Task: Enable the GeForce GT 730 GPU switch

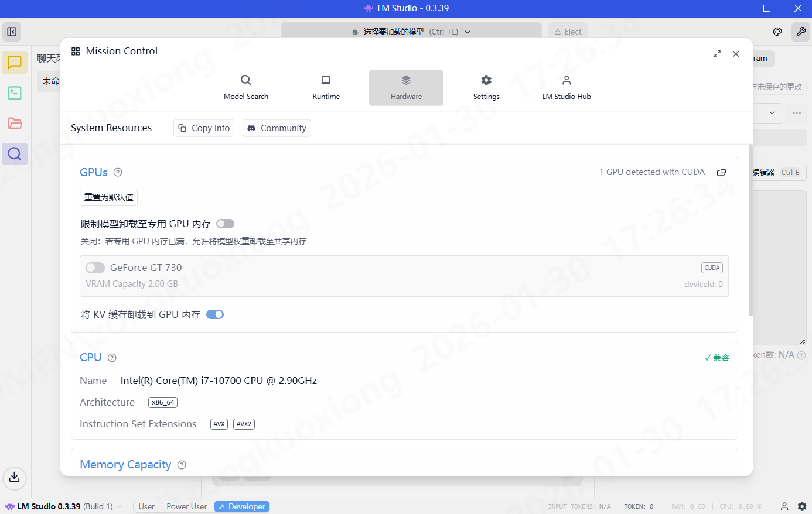Action: [x=95, y=268]
